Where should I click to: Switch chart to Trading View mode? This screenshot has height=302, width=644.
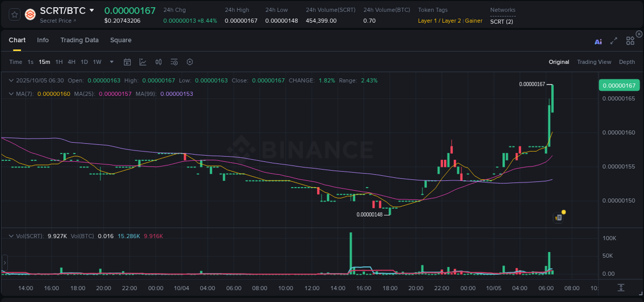coord(594,62)
